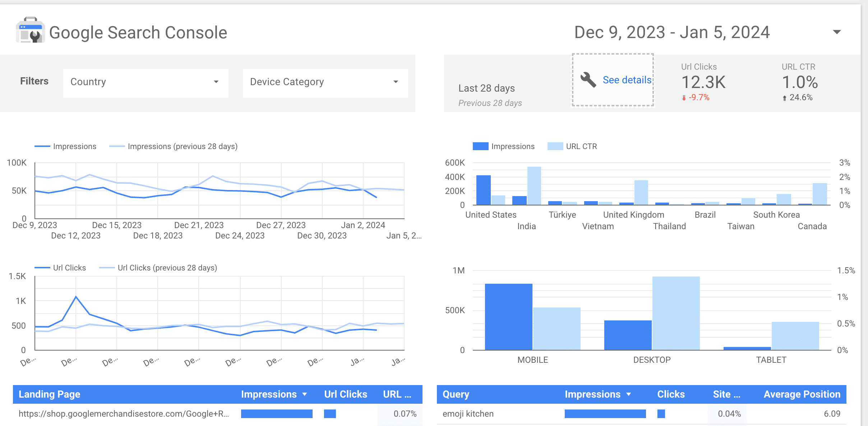
Task: Click the impressions bar in emoji kitchen row
Action: 605,414
